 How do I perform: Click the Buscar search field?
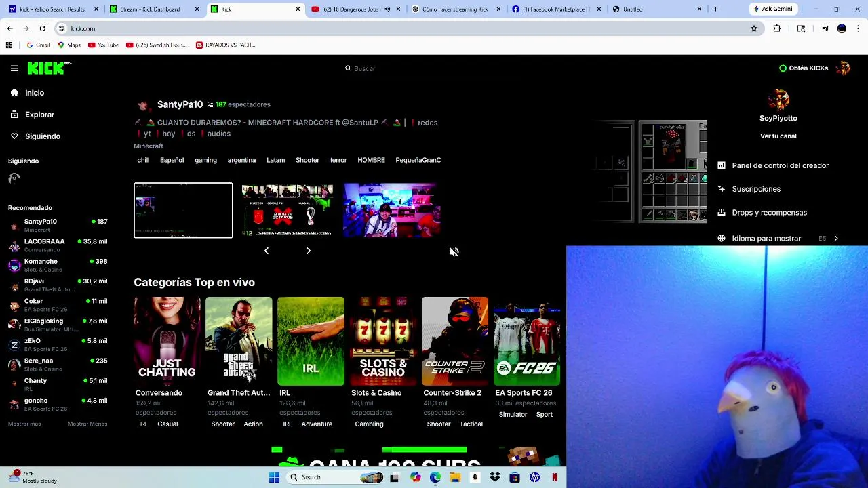434,68
